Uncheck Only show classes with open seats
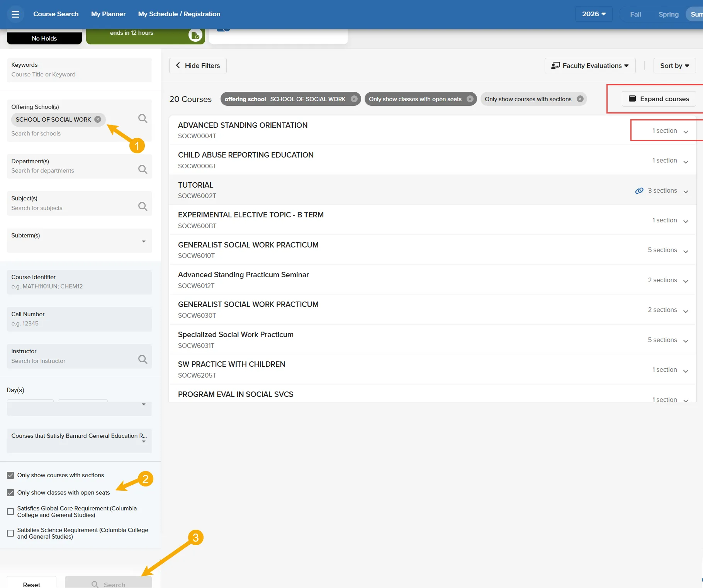 (x=10, y=493)
